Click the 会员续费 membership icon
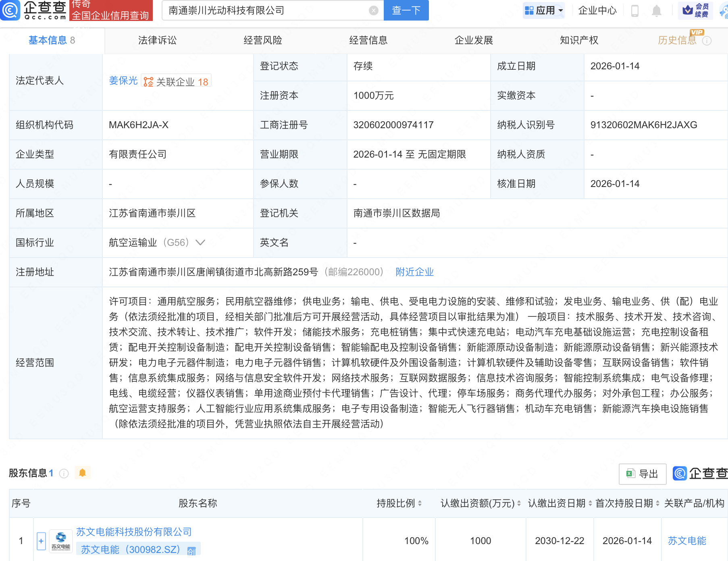Image resolution: width=728 pixels, height=561 pixels. coord(696,11)
